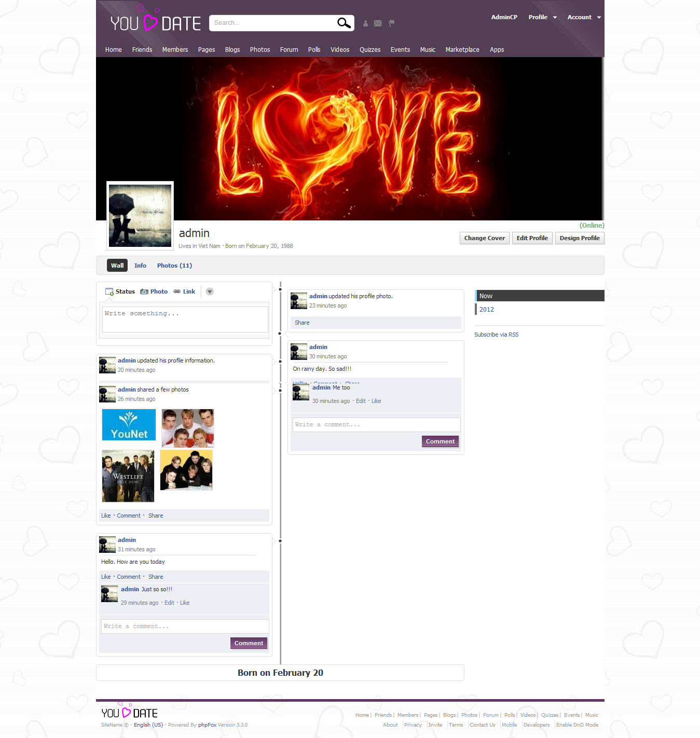
Task: Expand the Profile dropdown menu
Action: [543, 17]
